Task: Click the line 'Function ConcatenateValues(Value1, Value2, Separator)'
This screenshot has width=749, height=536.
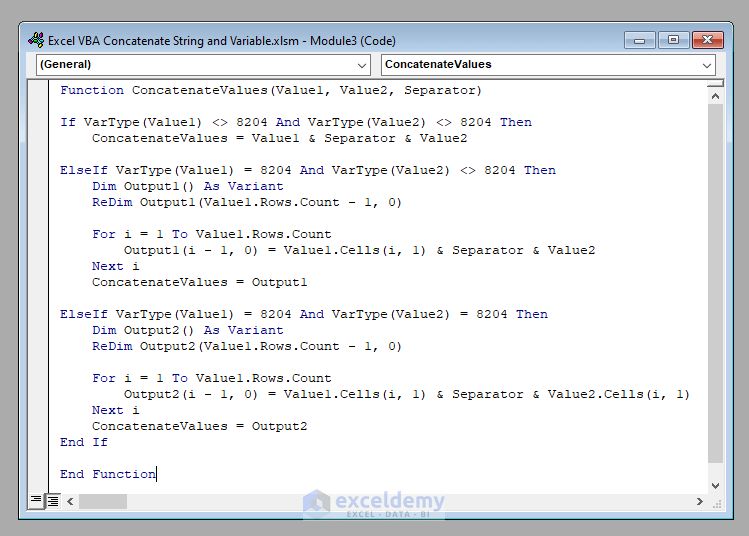Action: point(271,90)
